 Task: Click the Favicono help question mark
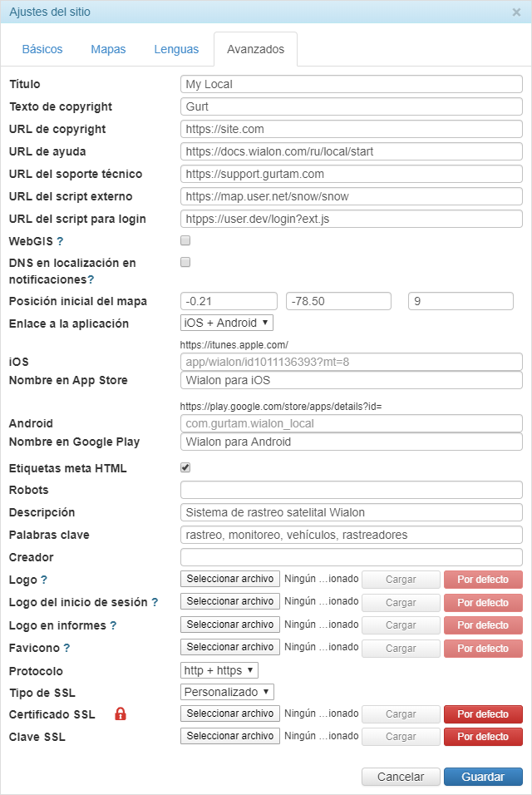pos(66,648)
